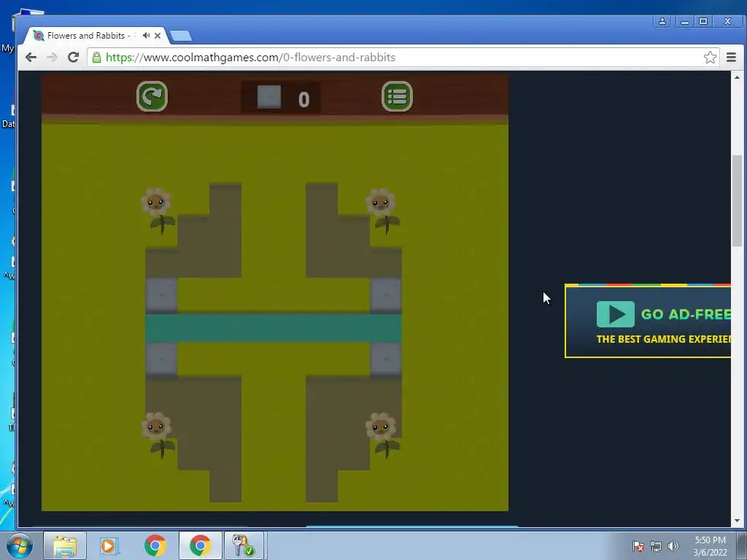Screen dimensions: 747x560
Task: Open a new browser tab
Action: tap(181, 36)
